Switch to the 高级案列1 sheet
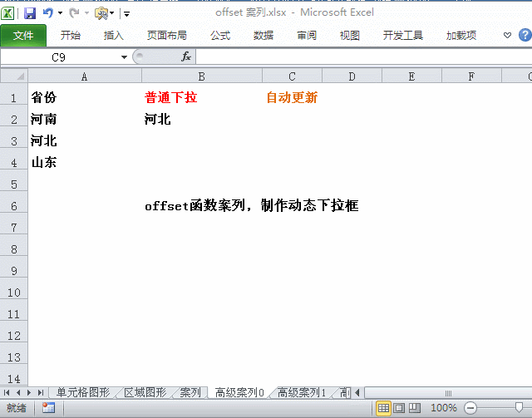 [x=302, y=392]
